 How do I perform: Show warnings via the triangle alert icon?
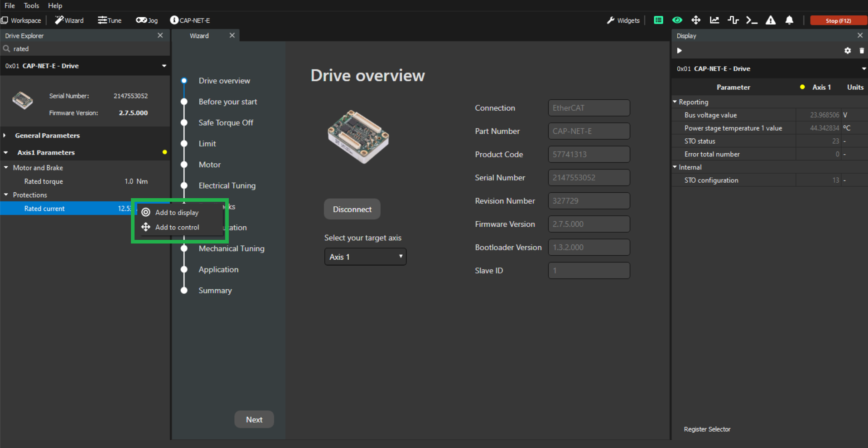coord(770,20)
